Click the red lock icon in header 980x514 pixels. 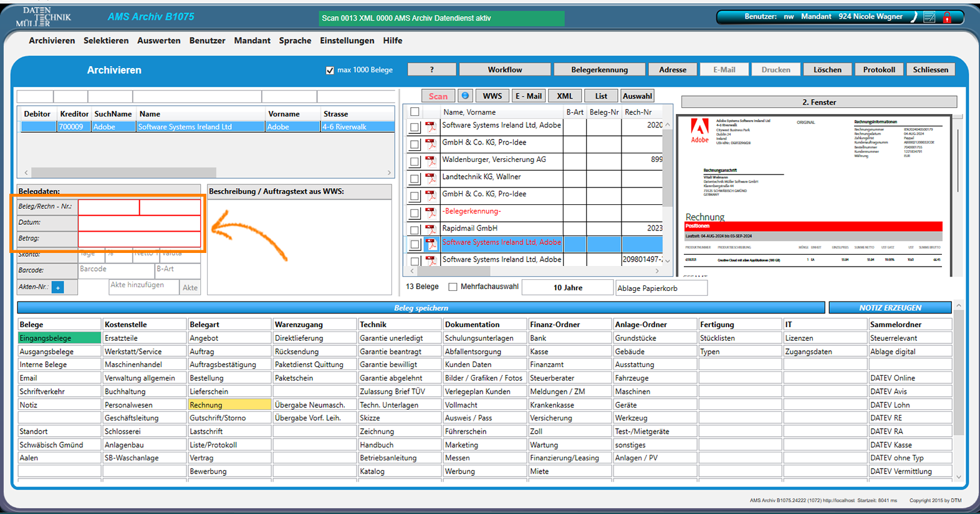tap(947, 17)
